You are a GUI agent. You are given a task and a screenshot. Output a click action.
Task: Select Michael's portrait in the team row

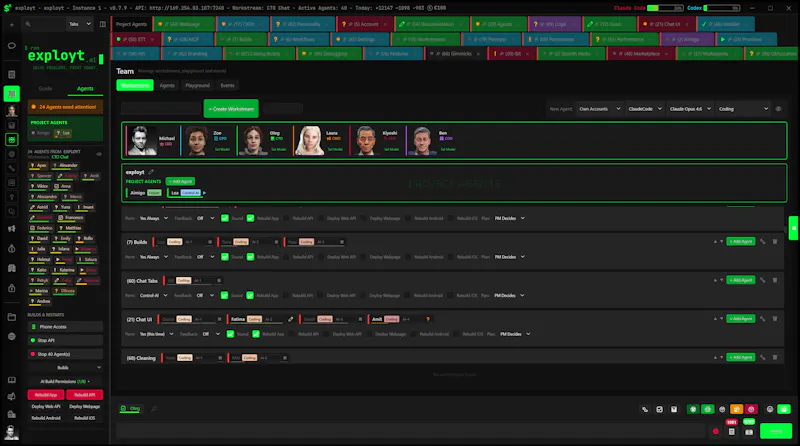(x=141, y=140)
